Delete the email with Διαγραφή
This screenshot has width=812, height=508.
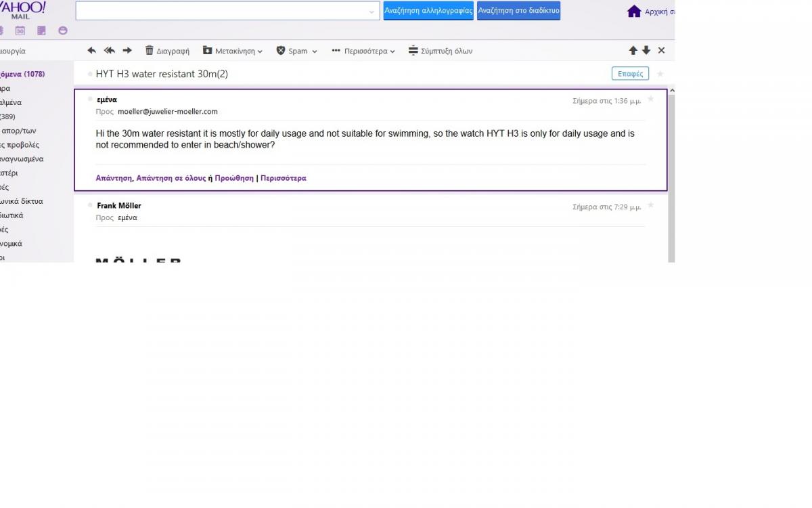tap(167, 51)
